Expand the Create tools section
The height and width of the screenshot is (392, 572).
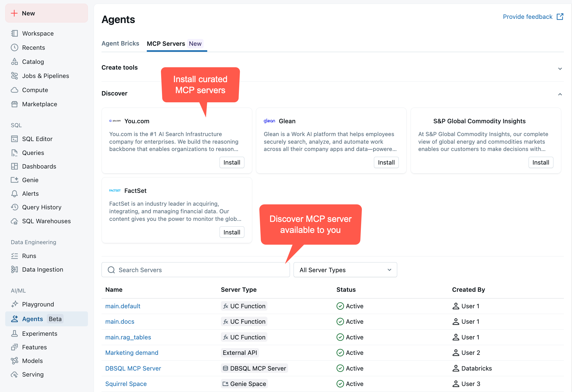560,69
